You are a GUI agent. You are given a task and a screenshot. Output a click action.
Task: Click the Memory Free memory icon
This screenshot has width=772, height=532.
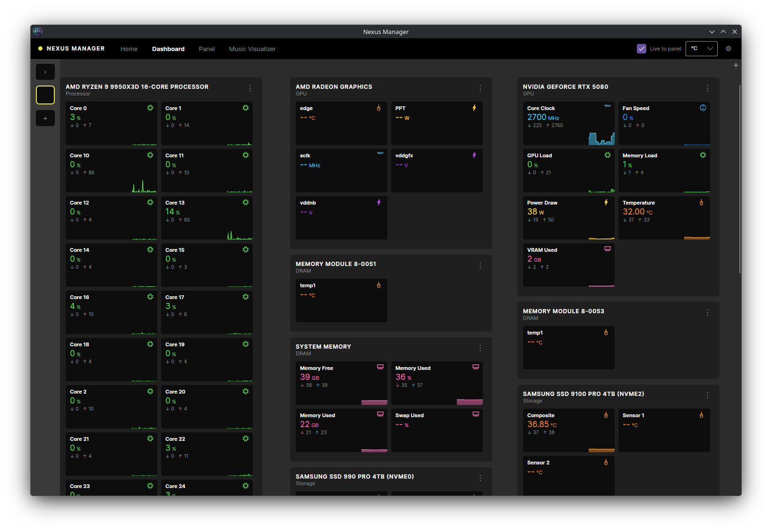click(380, 367)
